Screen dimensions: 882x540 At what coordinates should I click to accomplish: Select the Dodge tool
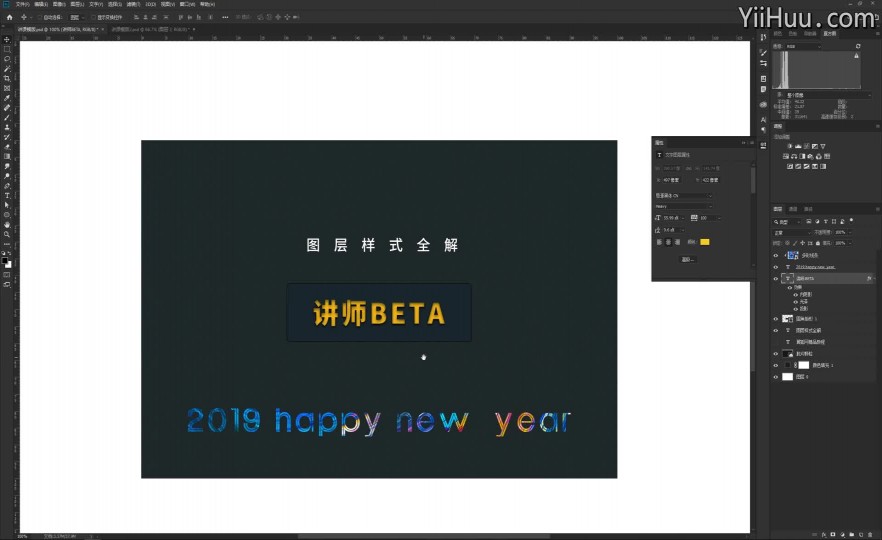7,176
